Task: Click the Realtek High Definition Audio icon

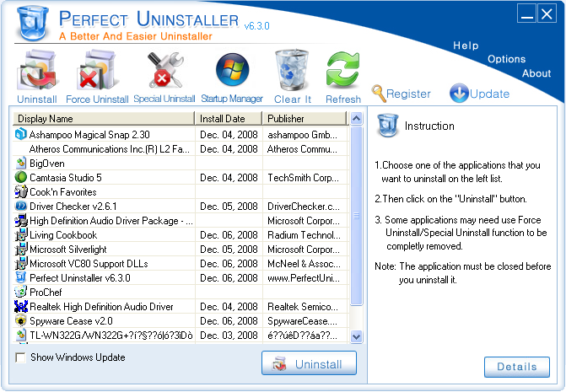Action: (21, 306)
